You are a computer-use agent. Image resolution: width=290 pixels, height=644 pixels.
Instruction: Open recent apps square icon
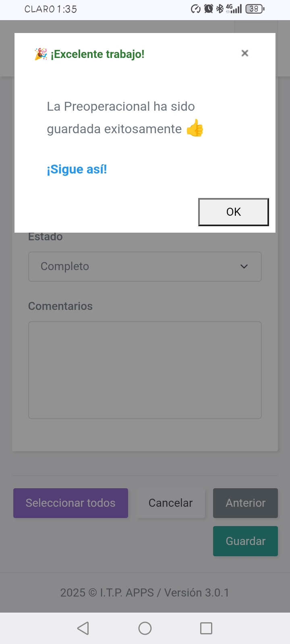206,628
